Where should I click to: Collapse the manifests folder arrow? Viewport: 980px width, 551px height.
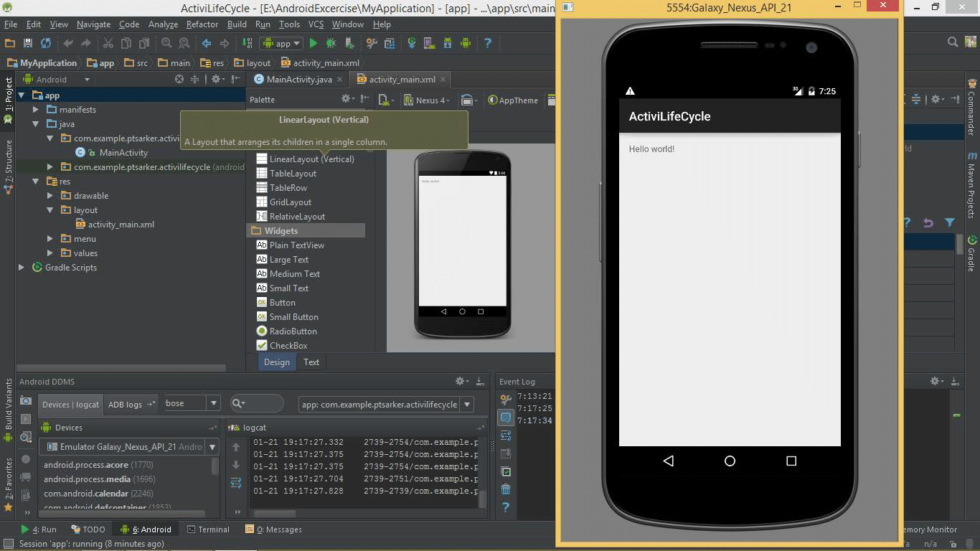point(36,110)
